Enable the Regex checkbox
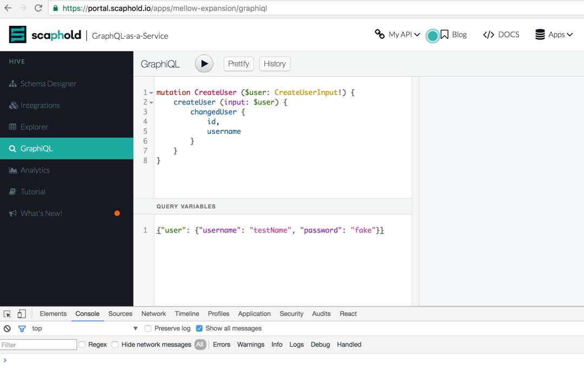 coord(82,345)
